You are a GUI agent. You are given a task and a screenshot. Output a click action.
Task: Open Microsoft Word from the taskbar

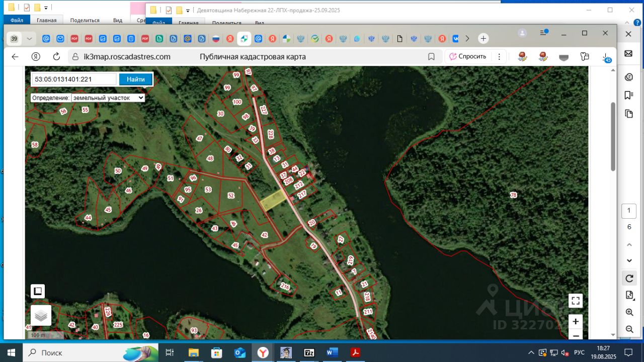click(x=332, y=353)
